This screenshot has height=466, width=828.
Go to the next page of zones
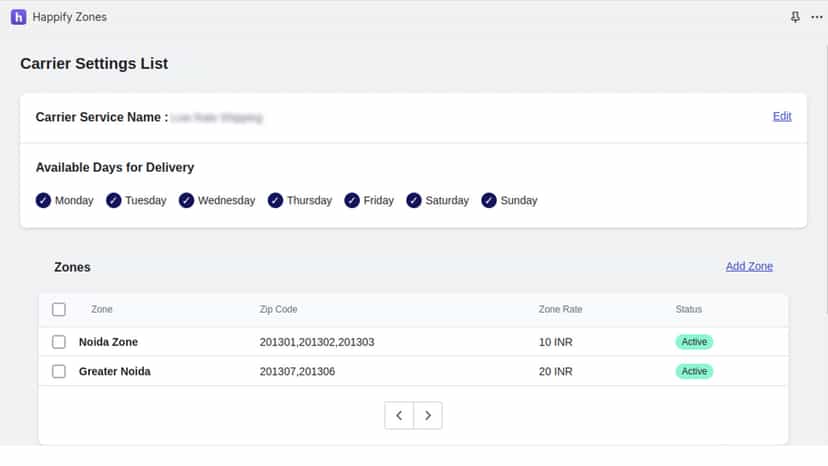point(428,416)
